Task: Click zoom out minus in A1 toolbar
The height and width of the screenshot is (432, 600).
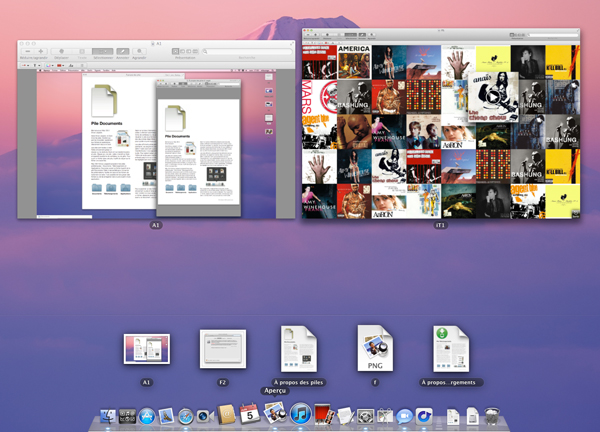Action: (x=28, y=51)
